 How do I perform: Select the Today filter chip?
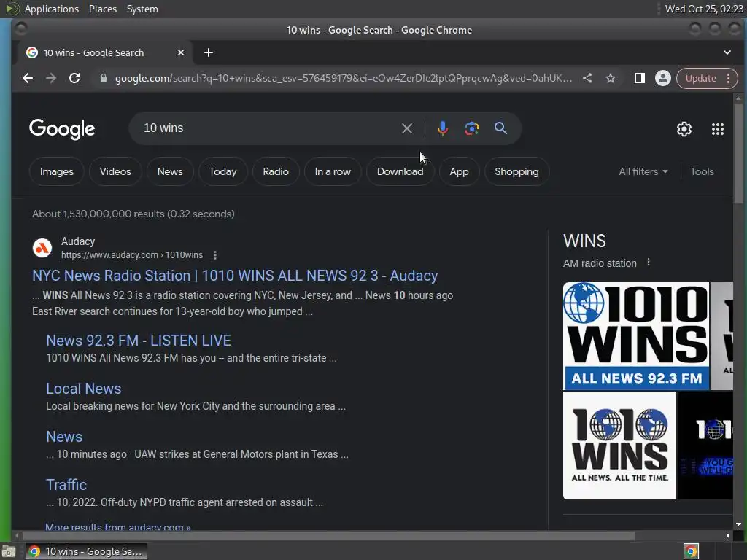222,171
